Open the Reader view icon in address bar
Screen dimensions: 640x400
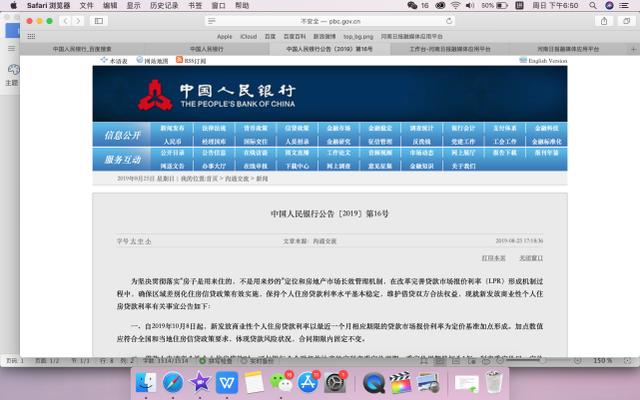coord(211,21)
